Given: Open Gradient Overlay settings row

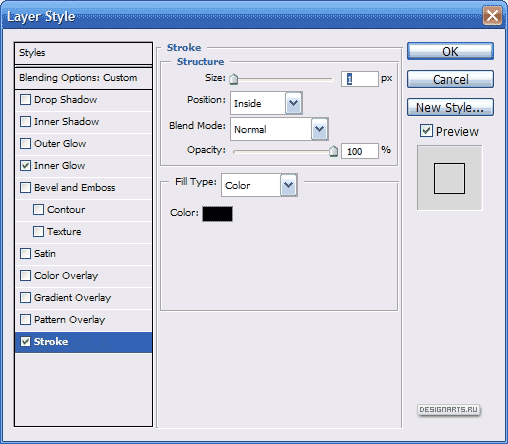Looking at the screenshot, I should (83, 298).
